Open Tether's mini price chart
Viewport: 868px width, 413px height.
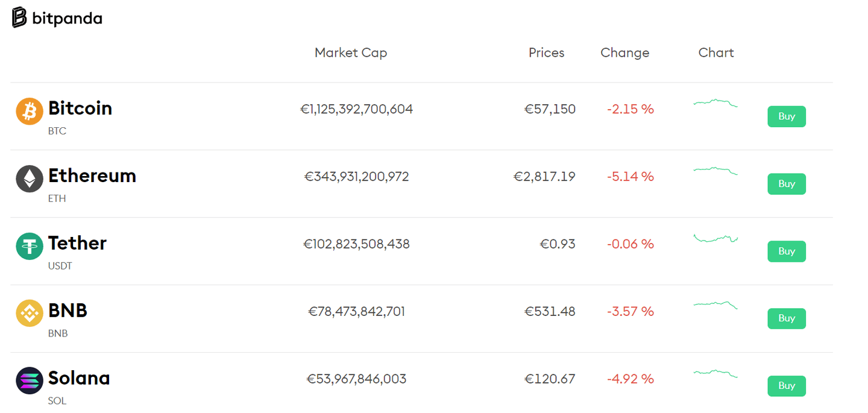[x=715, y=238]
